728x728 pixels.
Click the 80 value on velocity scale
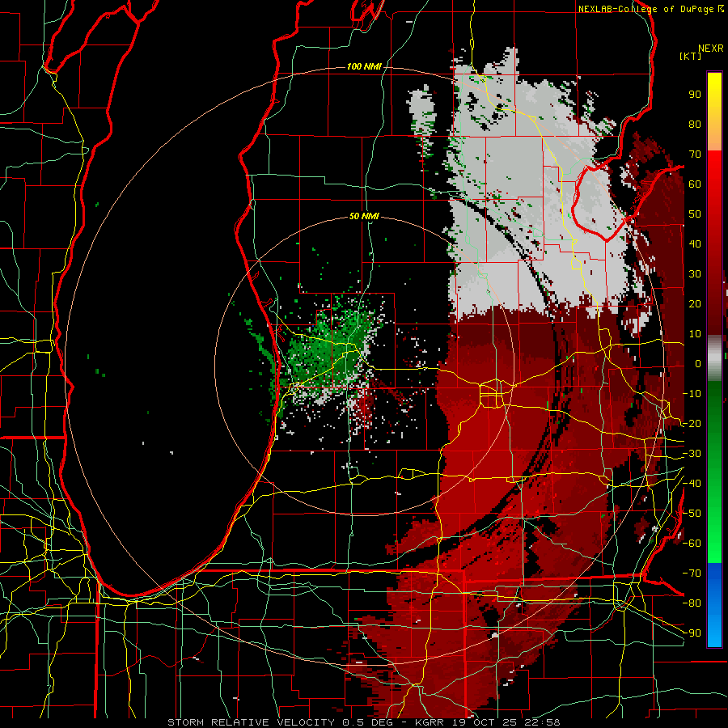(695, 125)
